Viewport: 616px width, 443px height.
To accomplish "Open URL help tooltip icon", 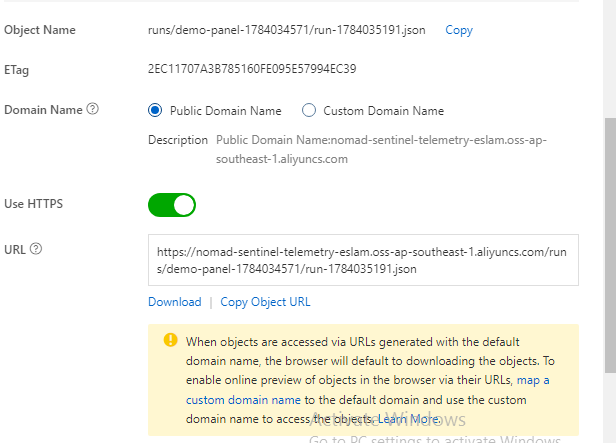I will point(36,249).
